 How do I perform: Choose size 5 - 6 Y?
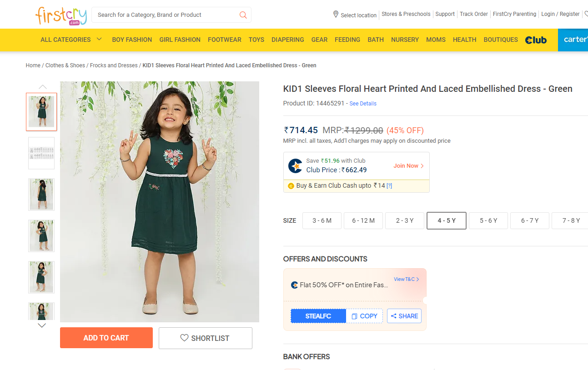click(488, 220)
